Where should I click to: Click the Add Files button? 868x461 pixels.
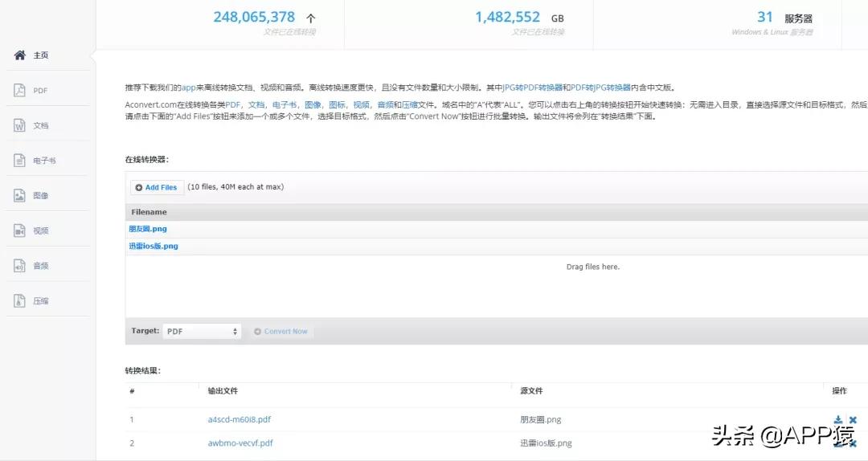coord(157,188)
